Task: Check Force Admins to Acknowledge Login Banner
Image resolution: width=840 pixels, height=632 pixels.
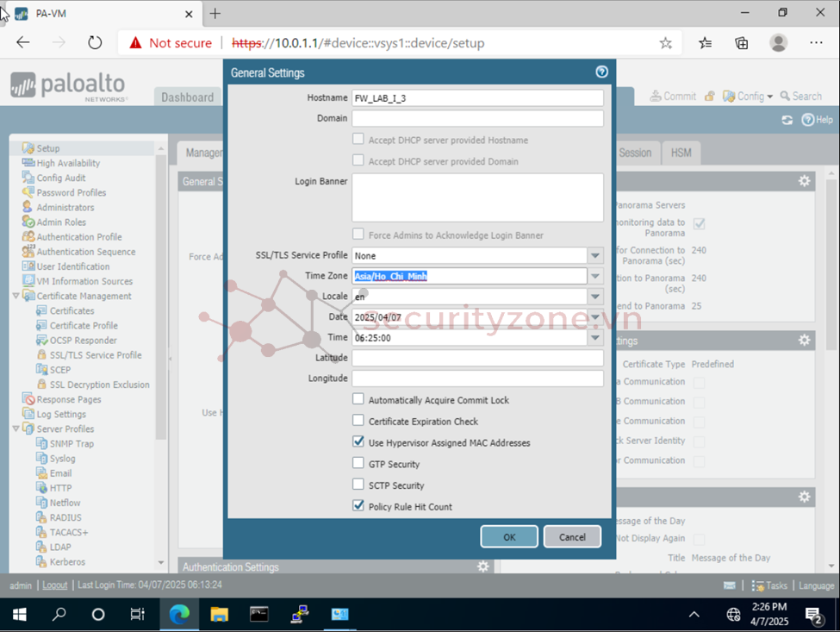Action: coord(358,234)
